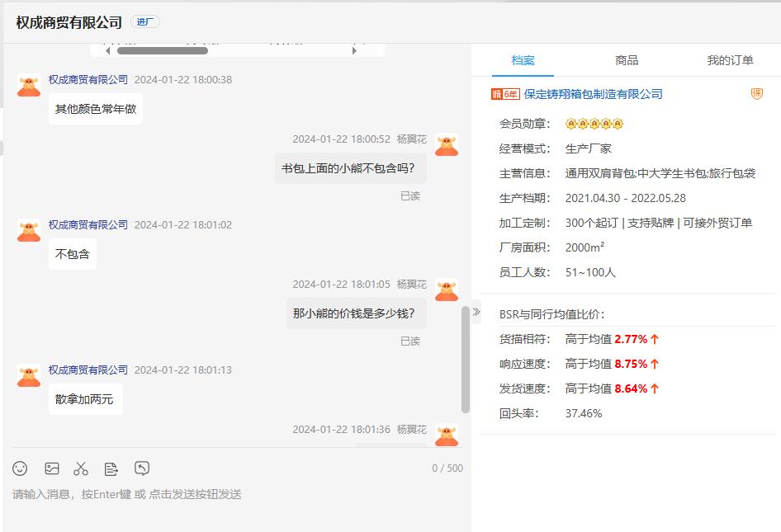Screen dimensions: 781x532
Task: Click the 6年 member badge
Action: tap(505, 94)
